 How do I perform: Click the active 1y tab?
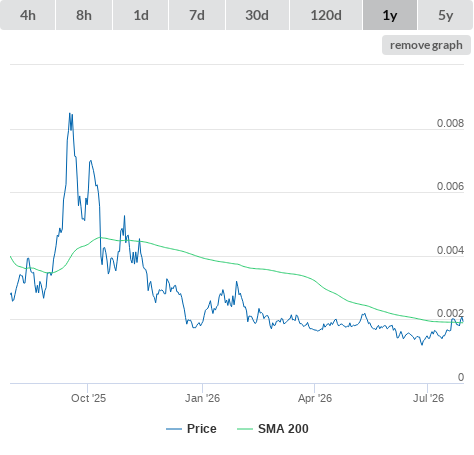[x=390, y=15]
